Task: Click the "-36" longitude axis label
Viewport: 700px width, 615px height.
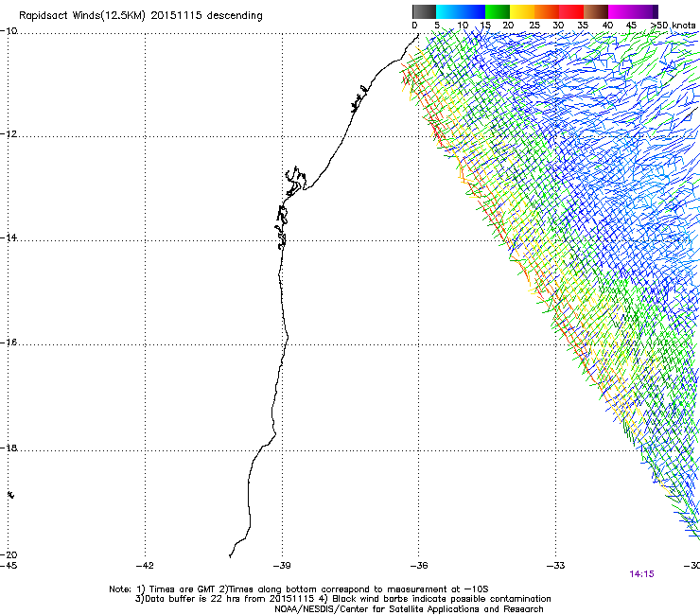Action: (x=419, y=566)
